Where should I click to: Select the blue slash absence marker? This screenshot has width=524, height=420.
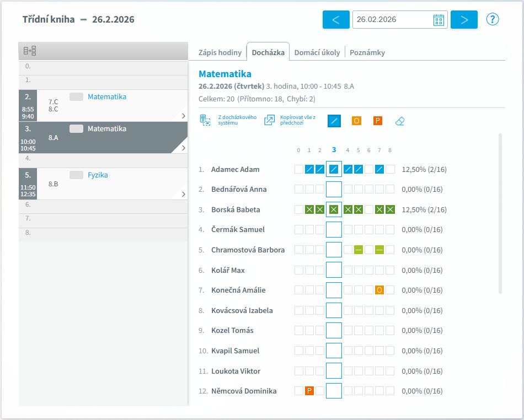[334, 121]
